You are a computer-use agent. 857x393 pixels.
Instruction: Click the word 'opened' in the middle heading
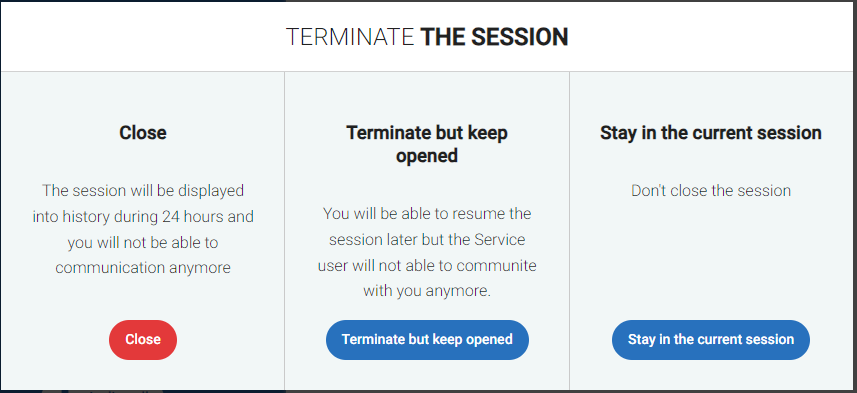427,156
